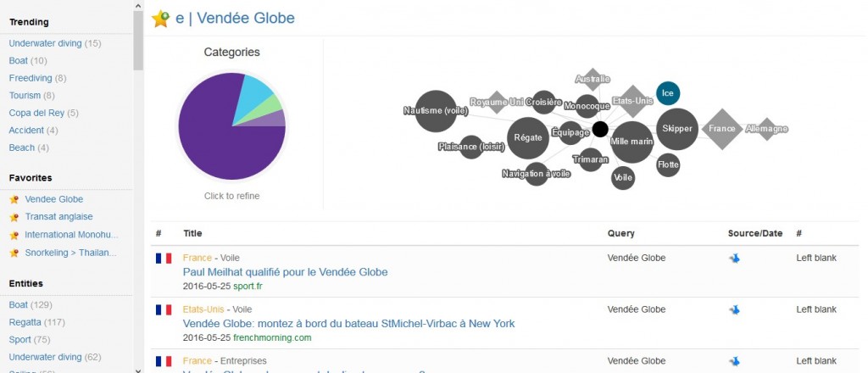The width and height of the screenshot is (868, 373).
Task: Select the Voile bubble in the graph
Action: coord(623,178)
